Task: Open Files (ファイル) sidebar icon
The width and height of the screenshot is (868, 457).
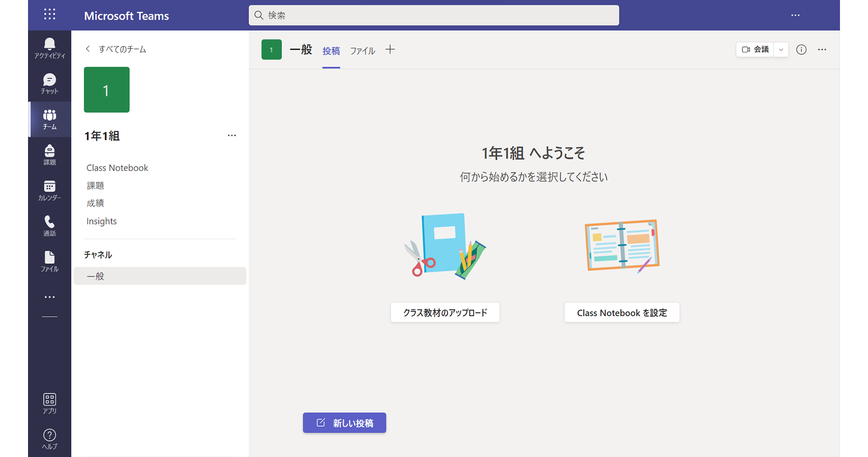Action: pyautogui.click(x=50, y=262)
